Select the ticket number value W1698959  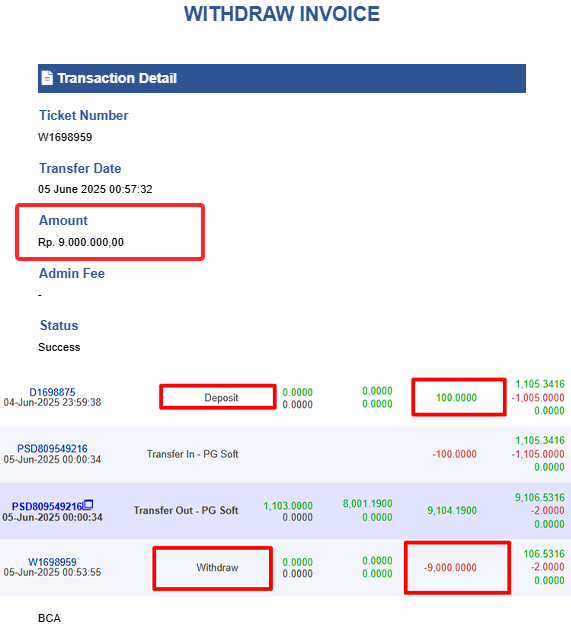click(65, 137)
